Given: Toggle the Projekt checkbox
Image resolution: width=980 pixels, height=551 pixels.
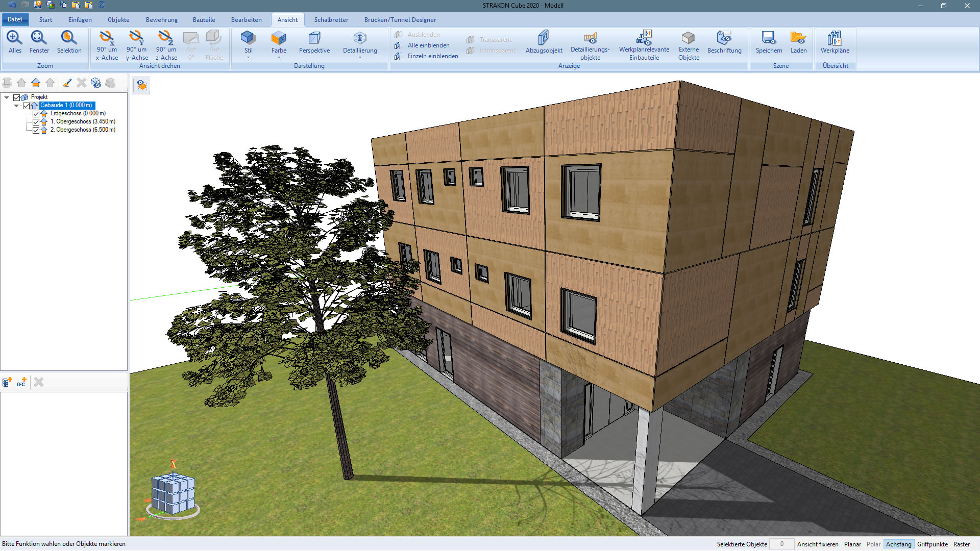Looking at the screenshot, I should tap(16, 97).
